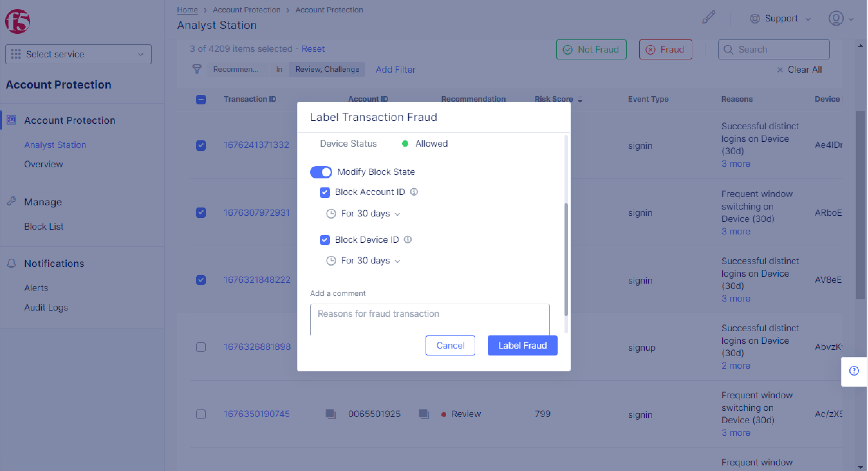Screen dimensions: 868x471
Task: Click Block Device ID info icon
Action: click(408, 240)
